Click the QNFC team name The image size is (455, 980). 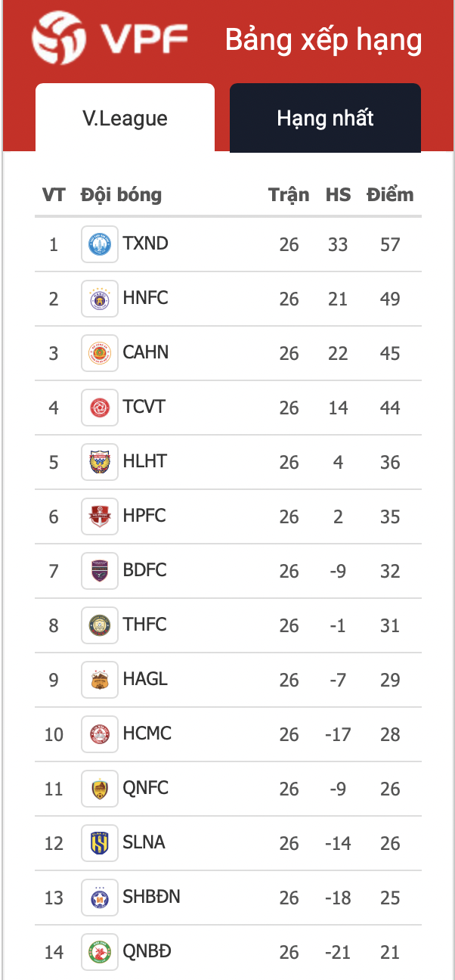pyautogui.click(x=146, y=788)
